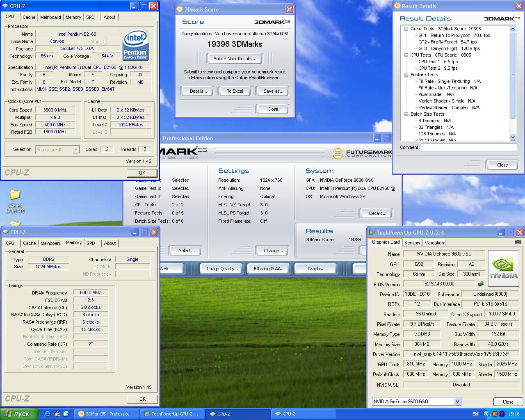Collapse the Feature Tests tree node
This screenshot has height=420, width=525.
pos(406,75)
